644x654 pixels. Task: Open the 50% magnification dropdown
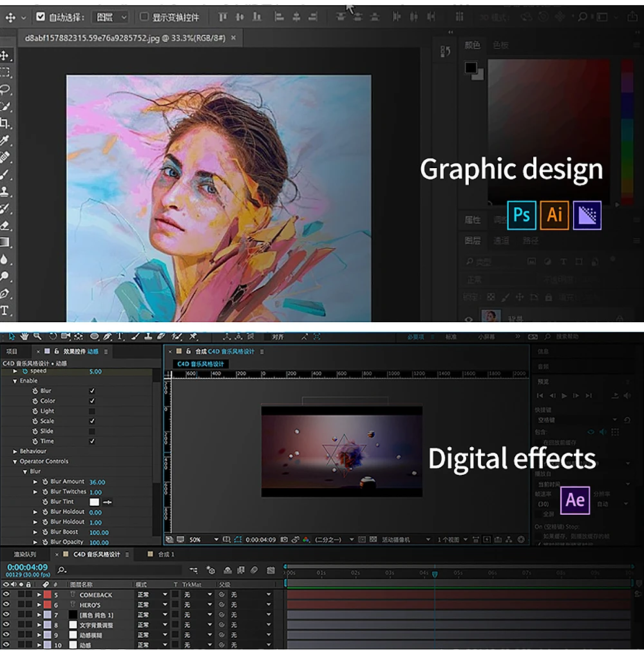[x=215, y=539]
